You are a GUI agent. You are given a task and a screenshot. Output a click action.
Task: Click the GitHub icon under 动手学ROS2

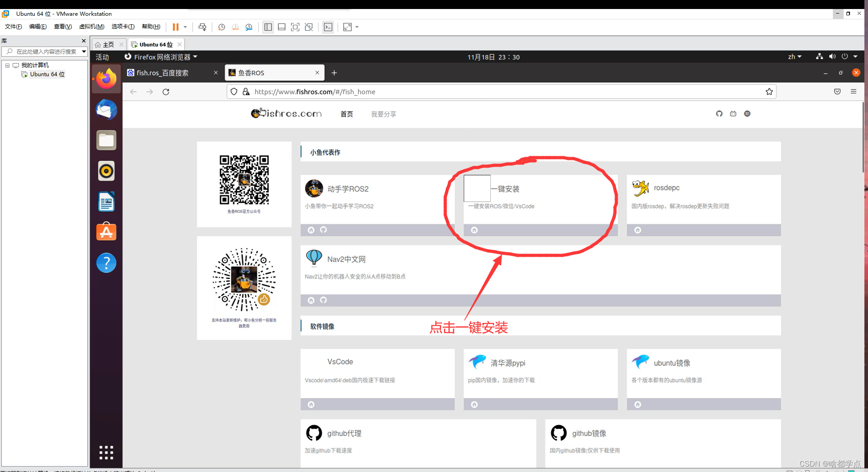coord(323,230)
